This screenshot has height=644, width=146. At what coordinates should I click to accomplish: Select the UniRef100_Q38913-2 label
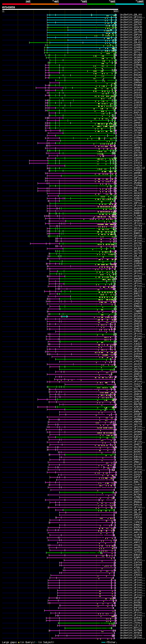coord(133,168)
